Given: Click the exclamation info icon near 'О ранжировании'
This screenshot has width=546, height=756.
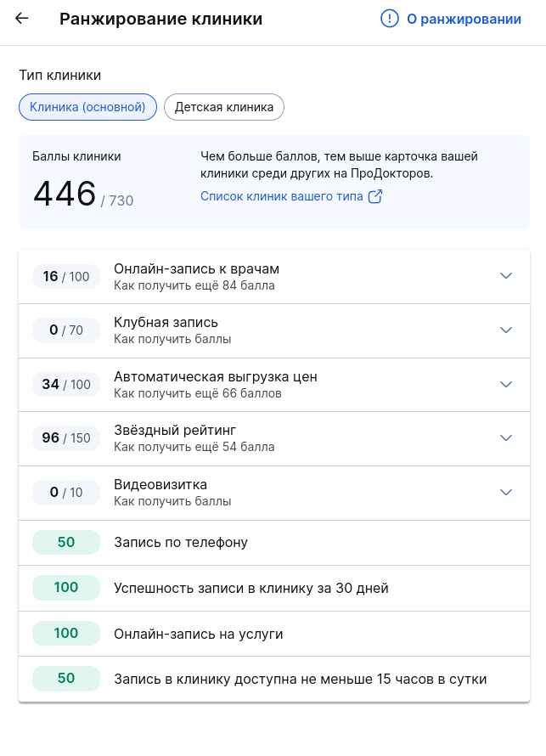Looking at the screenshot, I should click(x=389, y=18).
